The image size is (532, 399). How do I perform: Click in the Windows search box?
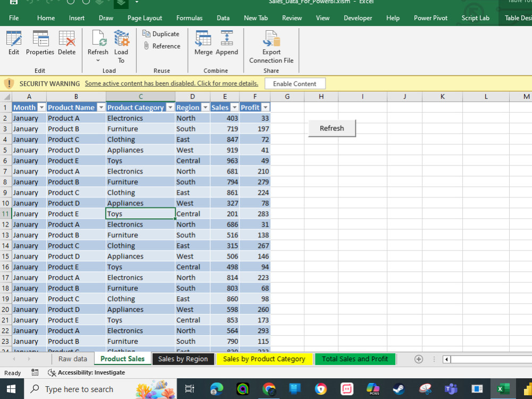point(100,389)
